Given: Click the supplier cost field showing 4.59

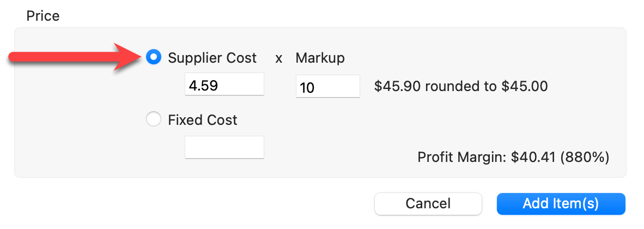Looking at the screenshot, I should 224,85.
